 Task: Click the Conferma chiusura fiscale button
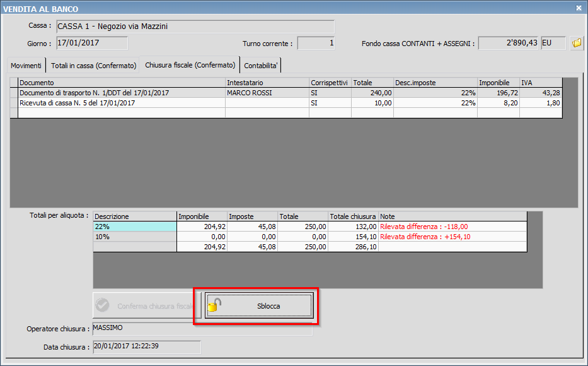147,306
